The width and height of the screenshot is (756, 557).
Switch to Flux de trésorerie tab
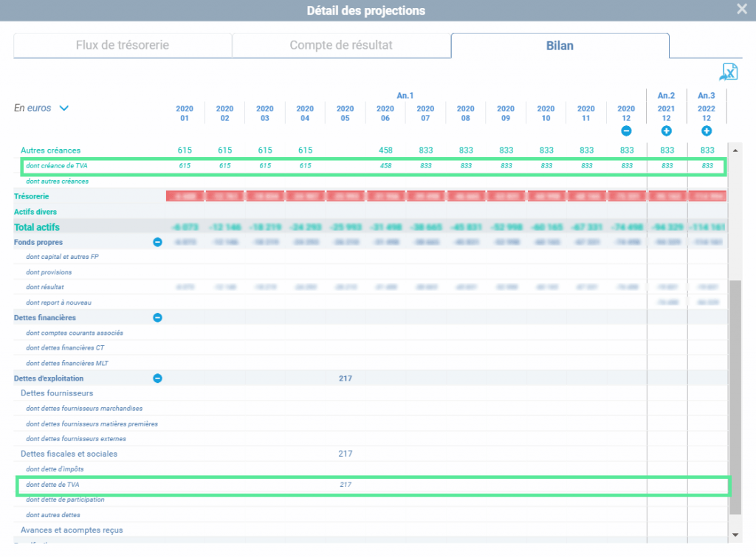(123, 45)
